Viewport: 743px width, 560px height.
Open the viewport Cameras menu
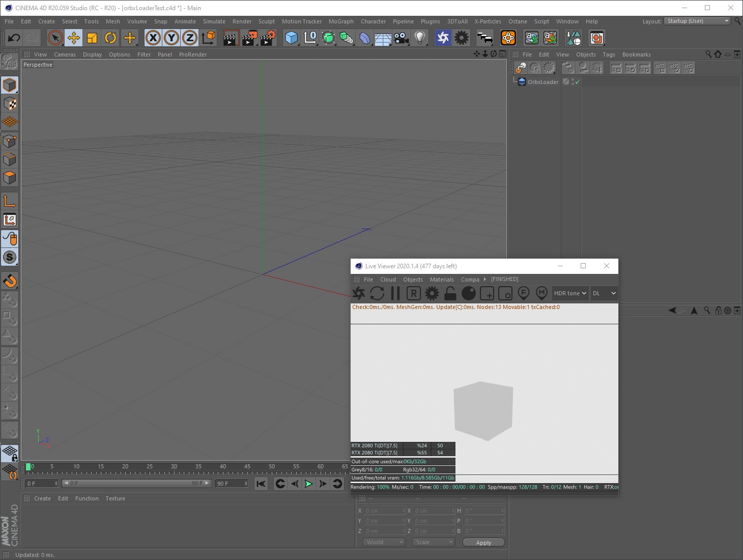[x=65, y=54]
